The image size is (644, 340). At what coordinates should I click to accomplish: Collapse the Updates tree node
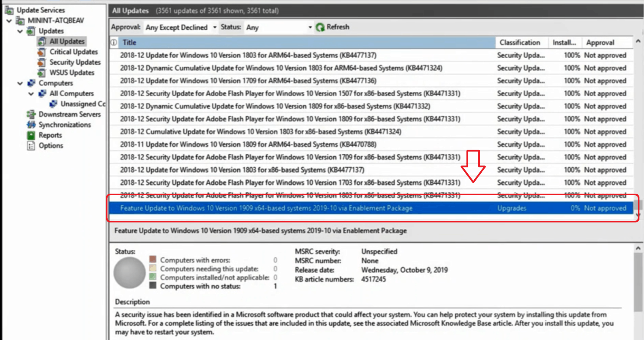click(20, 31)
